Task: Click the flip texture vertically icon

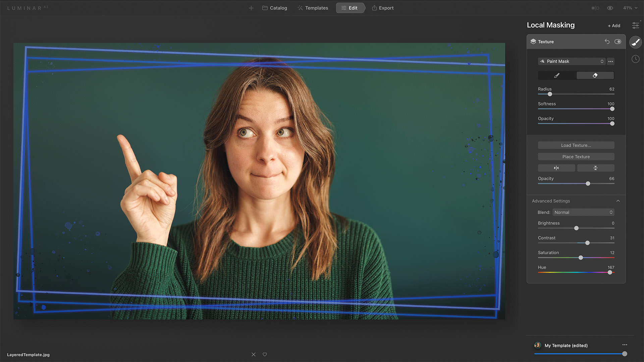Action: (595, 168)
